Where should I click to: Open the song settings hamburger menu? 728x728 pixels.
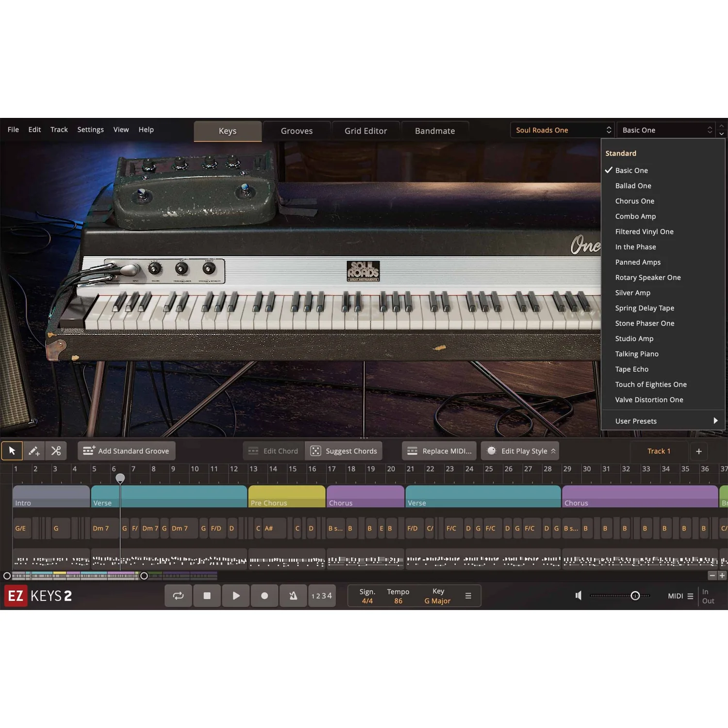point(468,596)
